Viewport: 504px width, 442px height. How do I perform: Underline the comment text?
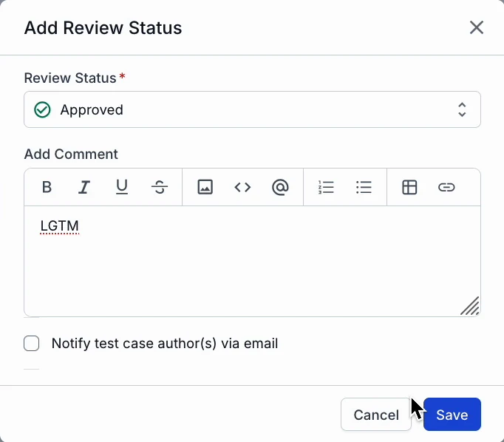(122, 187)
